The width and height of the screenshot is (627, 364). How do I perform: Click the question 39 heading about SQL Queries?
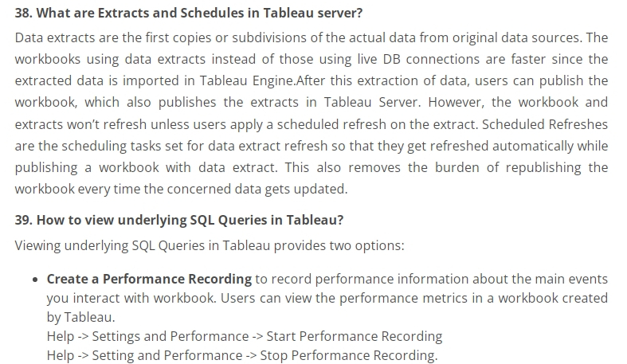[179, 220]
